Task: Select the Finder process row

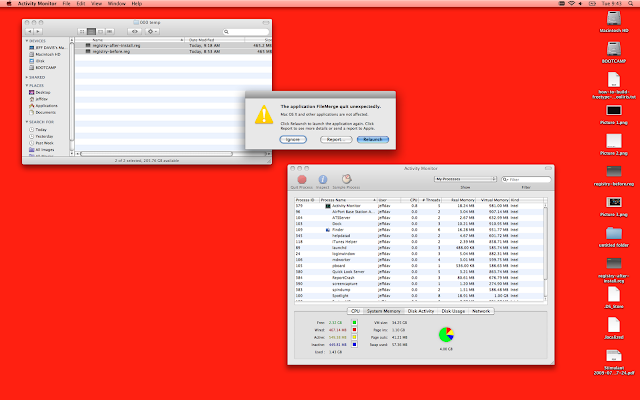Action: coord(419,230)
